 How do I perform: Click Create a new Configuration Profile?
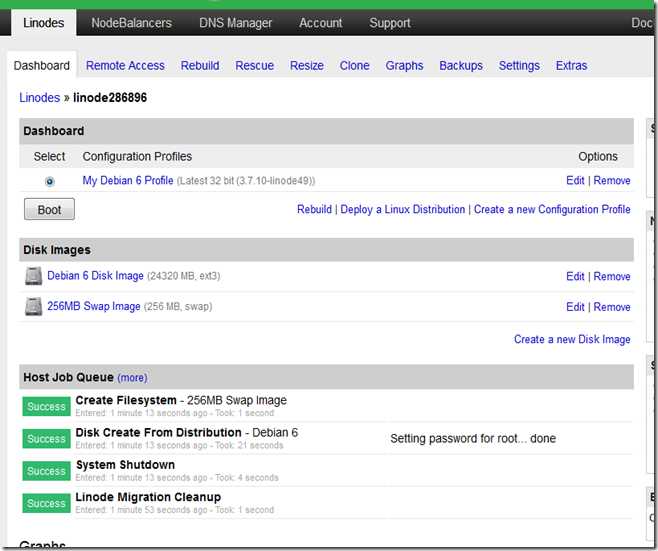(x=552, y=209)
